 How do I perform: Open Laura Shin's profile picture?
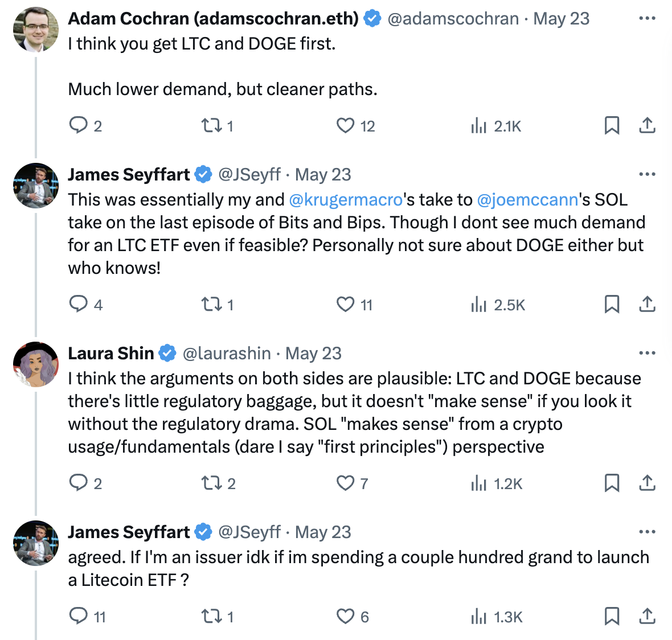tap(35, 364)
